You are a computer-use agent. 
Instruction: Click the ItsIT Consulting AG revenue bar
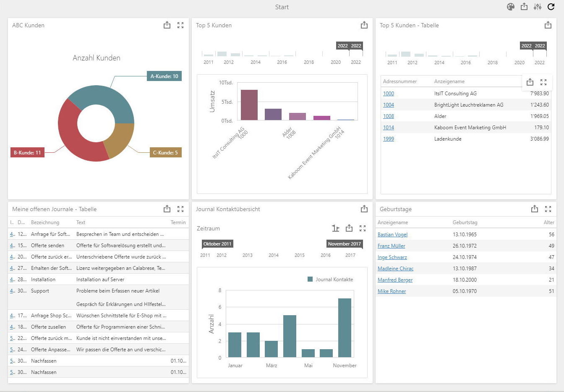[x=249, y=105]
